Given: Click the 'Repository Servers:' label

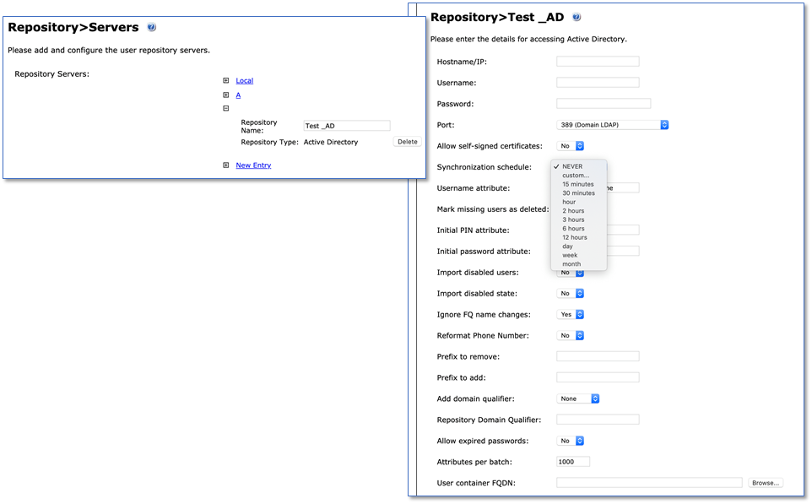Looking at the screenshot, I should (x=51, y=74).
